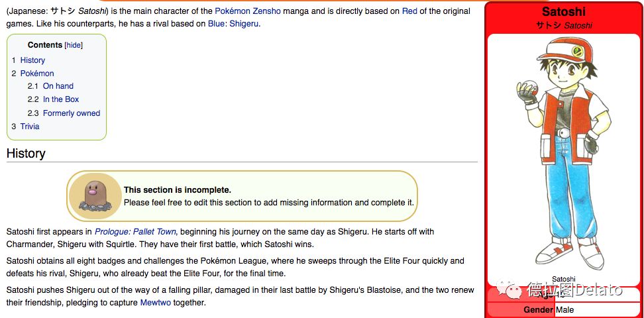The image size is (644, 318).
Task: Open the Blue link in intro
Action: (217, 24)
